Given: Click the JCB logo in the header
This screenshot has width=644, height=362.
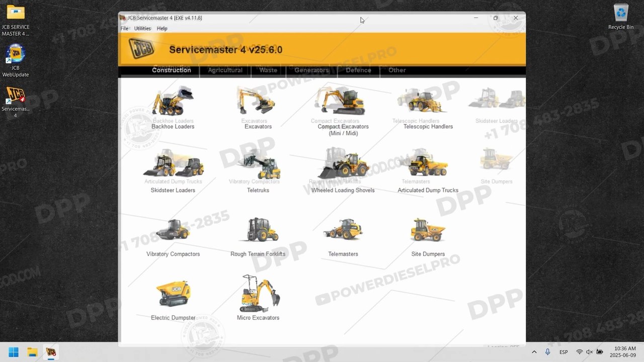Looking at the screenshot, I should tap(141, 48).
